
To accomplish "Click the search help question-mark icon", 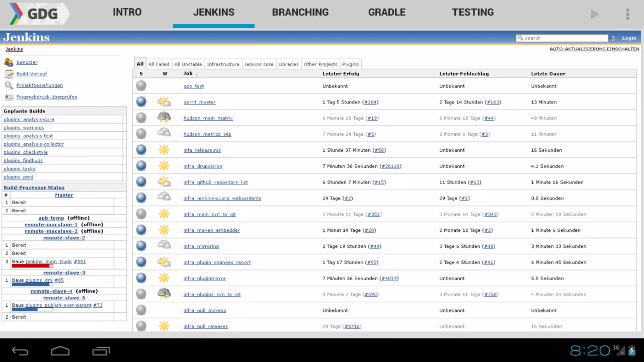I will pyautogui.click(x=613, y=38).
